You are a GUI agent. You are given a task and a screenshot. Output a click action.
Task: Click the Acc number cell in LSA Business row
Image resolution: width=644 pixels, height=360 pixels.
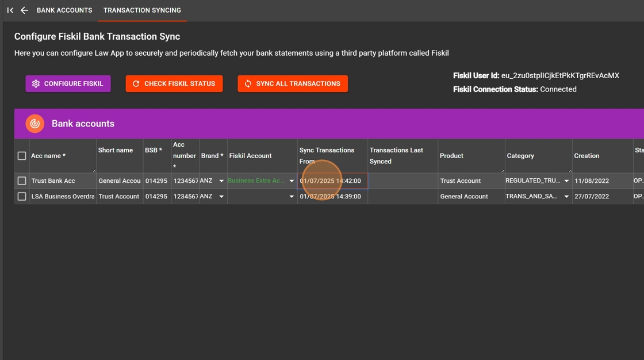pos(185,197)
